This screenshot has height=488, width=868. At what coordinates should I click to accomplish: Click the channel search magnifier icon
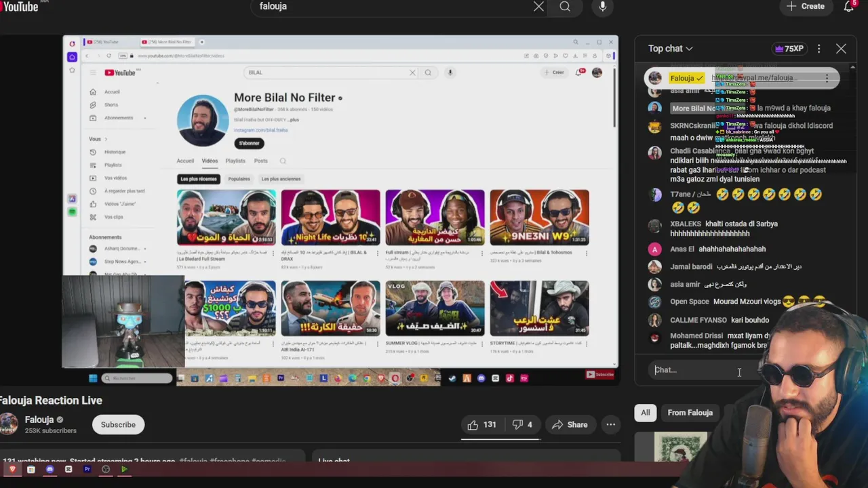pyautogui.click(x=283, y=161)
